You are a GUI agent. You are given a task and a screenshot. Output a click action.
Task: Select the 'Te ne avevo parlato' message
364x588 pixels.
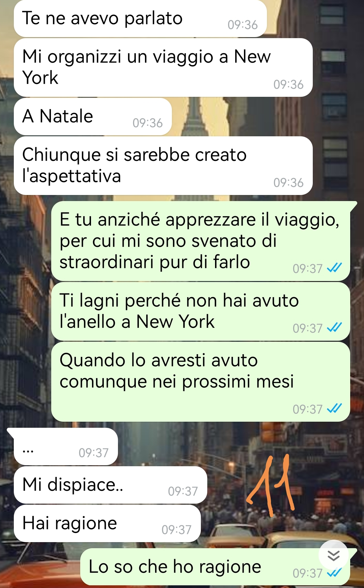[x=140, y=18]
